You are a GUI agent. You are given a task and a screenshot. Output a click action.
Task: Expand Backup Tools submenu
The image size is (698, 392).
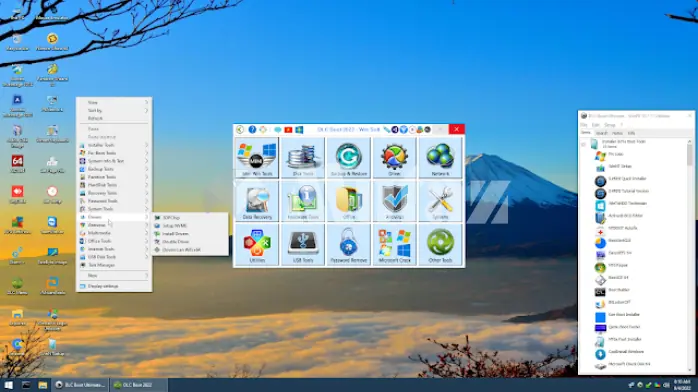pyautogui.click(x=114, y=169)
